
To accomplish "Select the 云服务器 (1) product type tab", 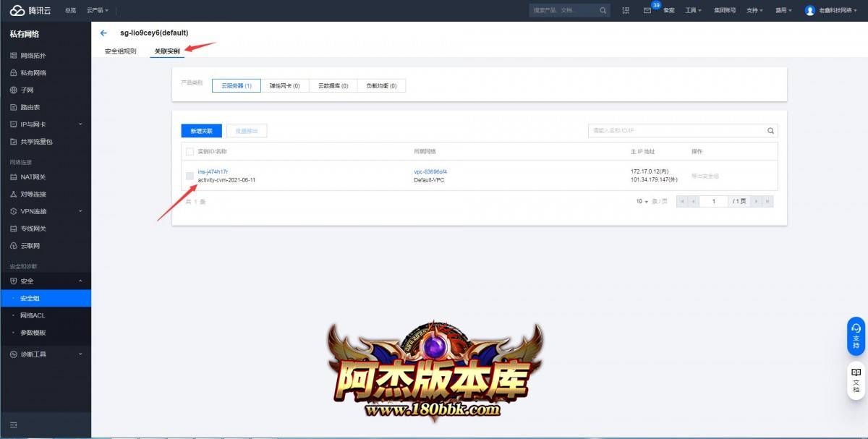I will pos(236,85).
